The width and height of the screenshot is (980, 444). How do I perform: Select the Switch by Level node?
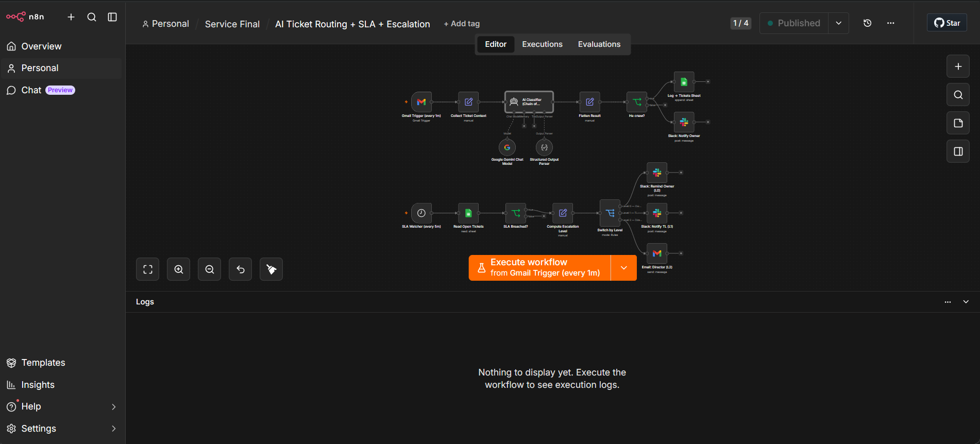pyautogui.click(x=610, y=213)
